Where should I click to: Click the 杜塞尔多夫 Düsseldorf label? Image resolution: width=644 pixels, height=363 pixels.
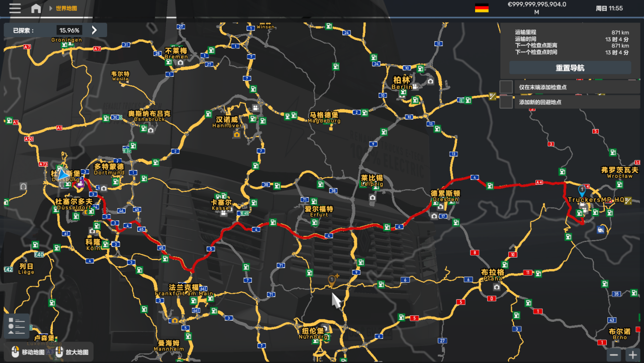[74, 204]
